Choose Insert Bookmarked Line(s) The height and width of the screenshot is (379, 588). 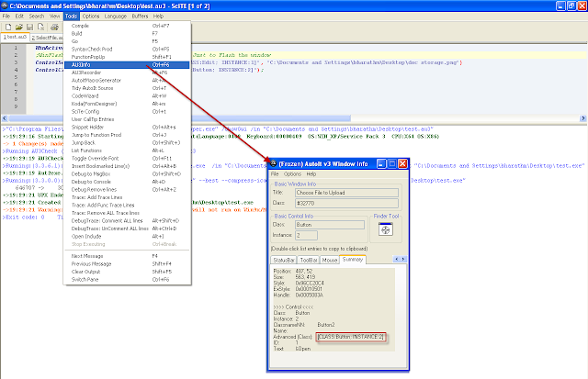coord(127,166)
